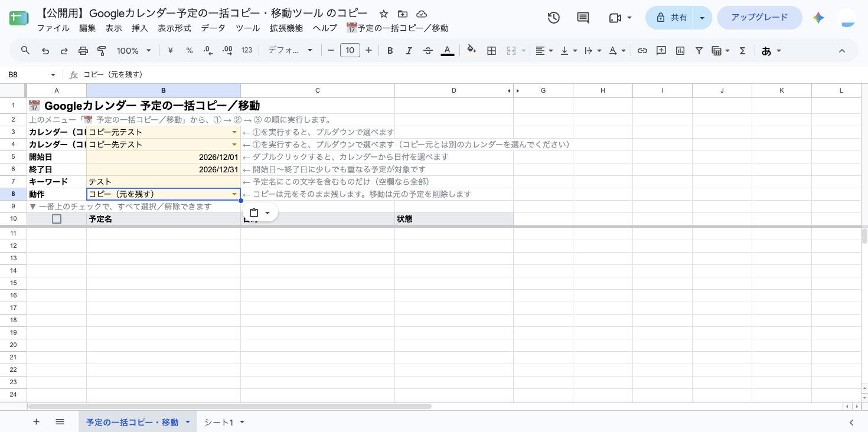The height and width of the screenshot is (432, 868).
Task: Open the Name box dropdown arrow
Action: tap(53, 75)
